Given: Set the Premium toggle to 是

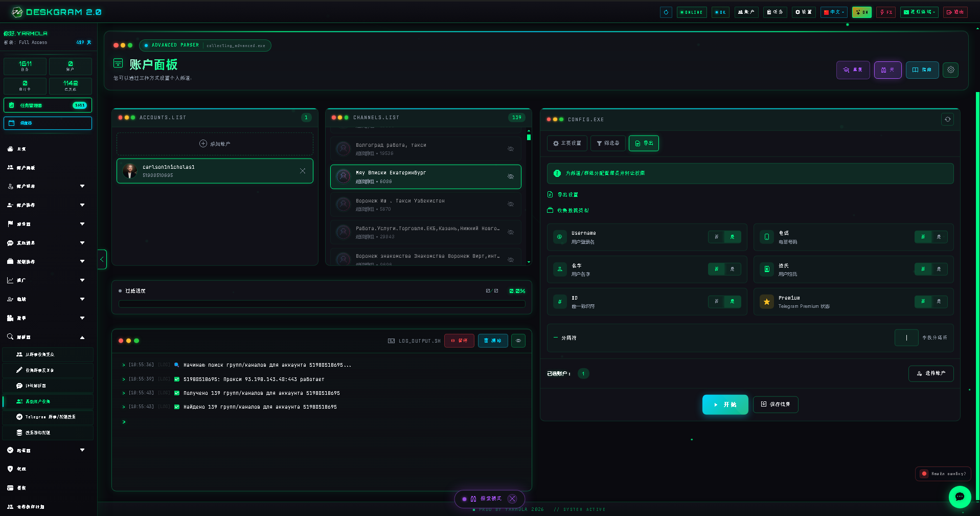Looking at the screenshot, I should click(x=939, y=301).
